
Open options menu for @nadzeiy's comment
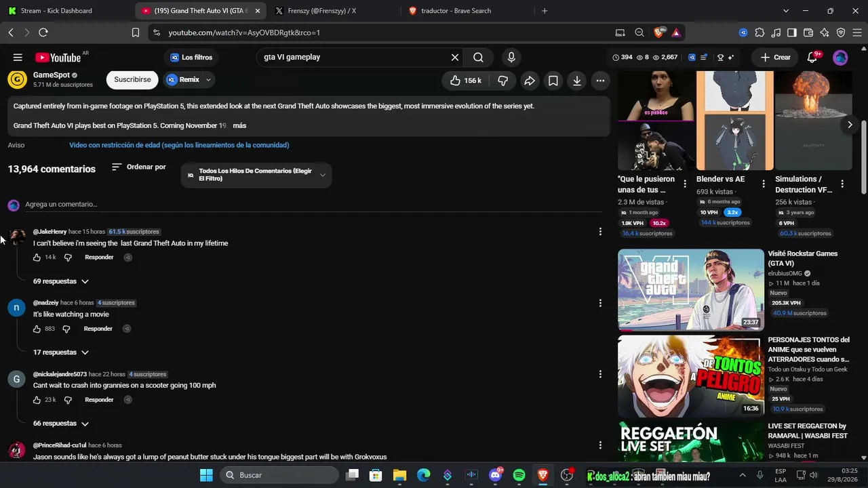click(600, 303)
